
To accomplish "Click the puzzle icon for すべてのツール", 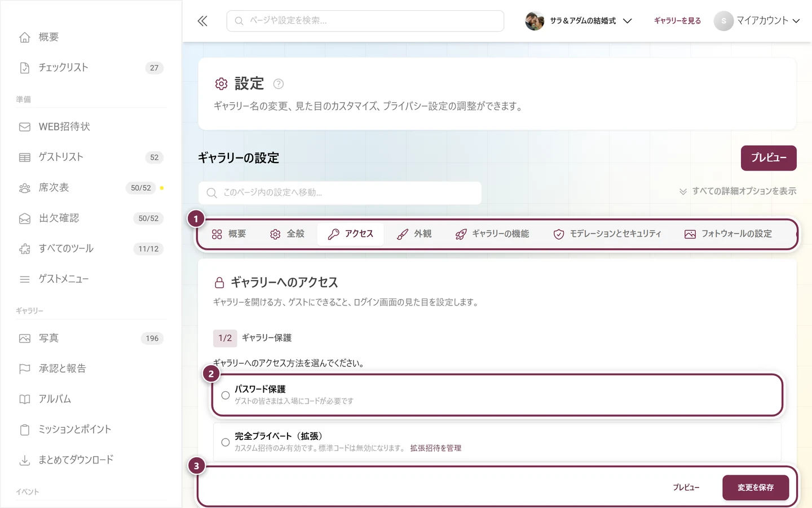I will pos(25,249).
